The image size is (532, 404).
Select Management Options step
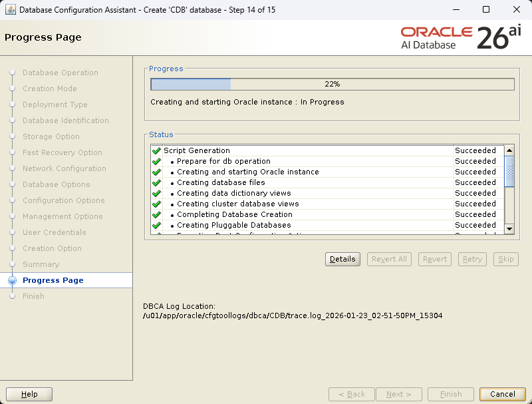63,216
